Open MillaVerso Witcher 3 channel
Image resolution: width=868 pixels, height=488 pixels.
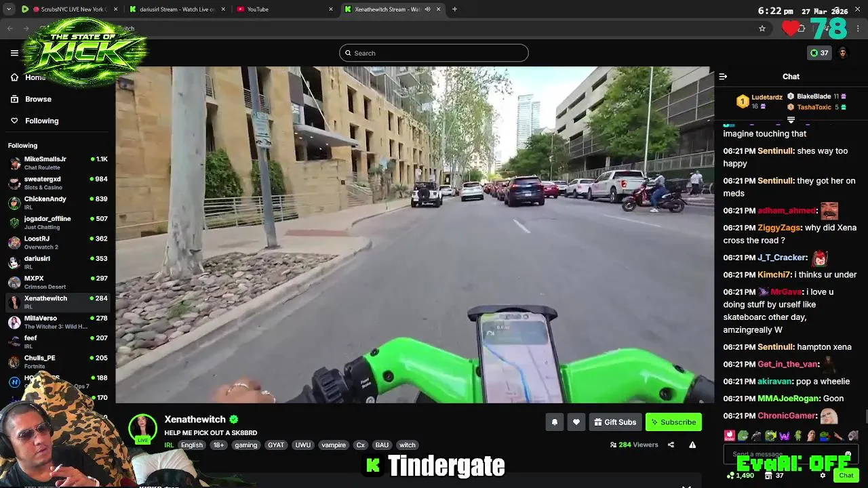58,322
